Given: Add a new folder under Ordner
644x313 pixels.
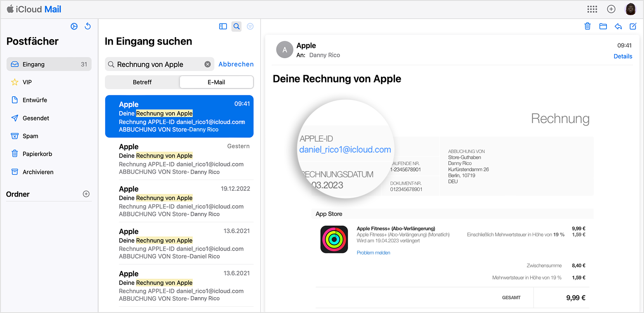Looking at the screenshot, I should [x=86, y=194].
